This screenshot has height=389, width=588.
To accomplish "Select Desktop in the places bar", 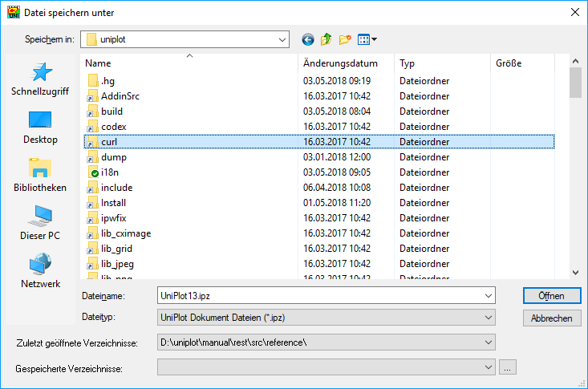I will [x=40, y=128].
